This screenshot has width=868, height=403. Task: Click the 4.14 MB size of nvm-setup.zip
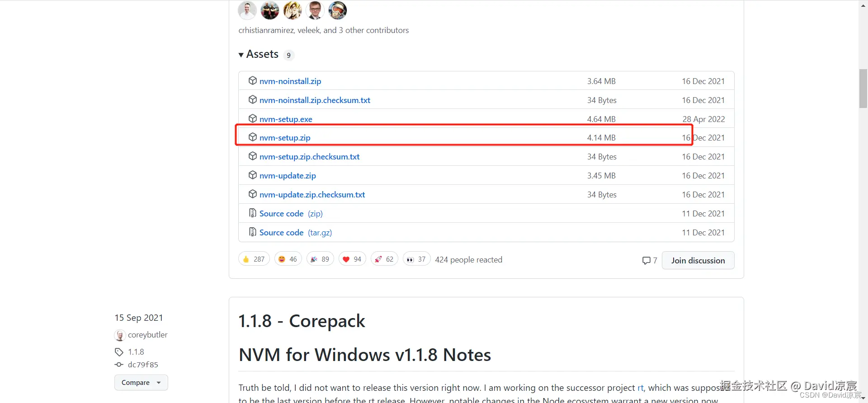coord(601,138)
